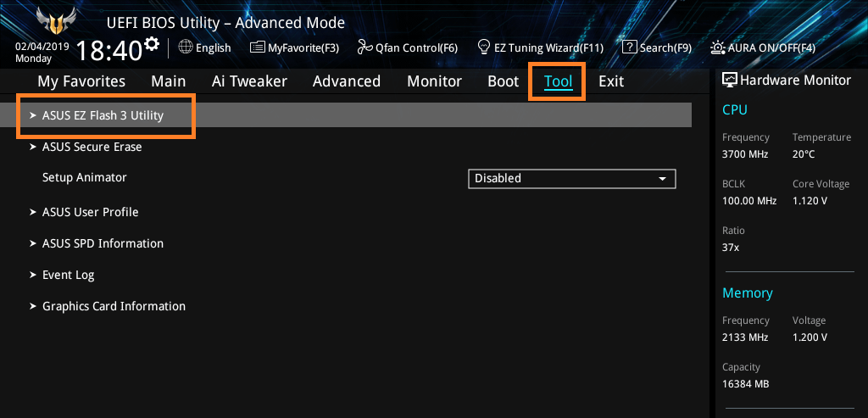Select the Tool tab
The width and height of the screenshot is (868, 418).
558,81
